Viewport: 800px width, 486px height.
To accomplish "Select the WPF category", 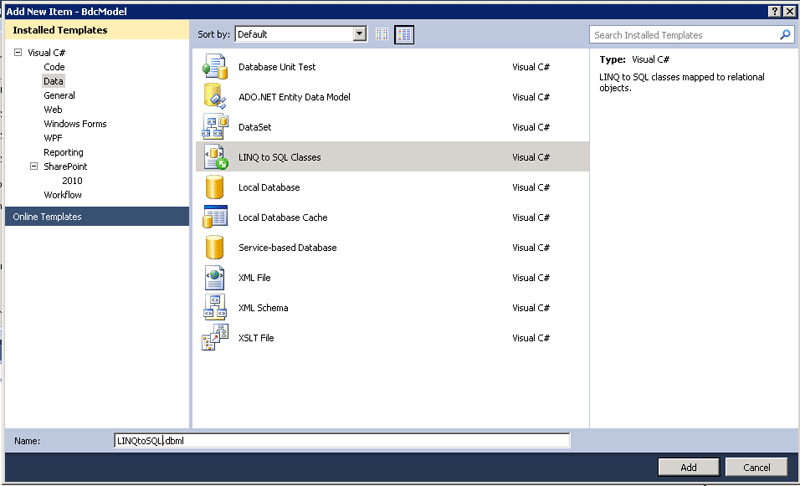I will 53,138.
